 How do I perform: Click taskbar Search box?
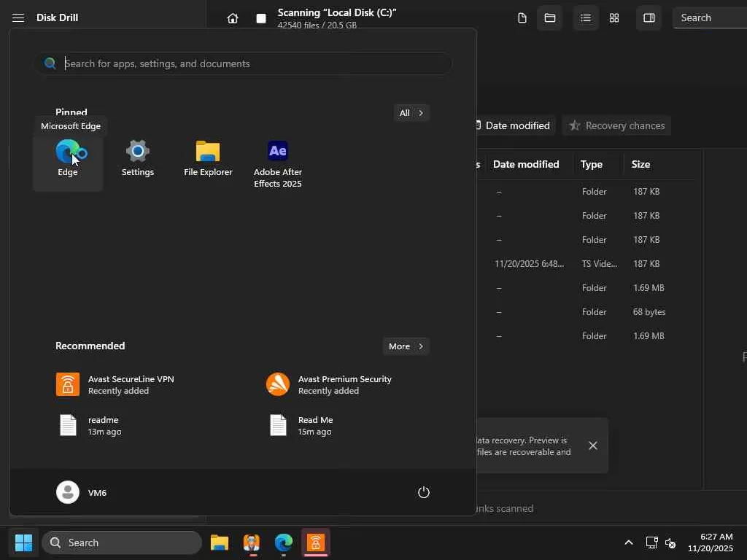coord(122,542)
